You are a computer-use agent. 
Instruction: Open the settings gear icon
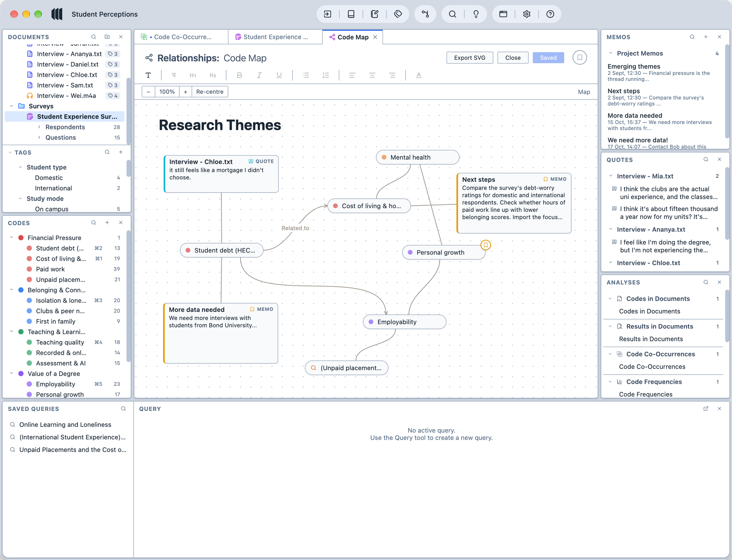(x=527, y=14)
